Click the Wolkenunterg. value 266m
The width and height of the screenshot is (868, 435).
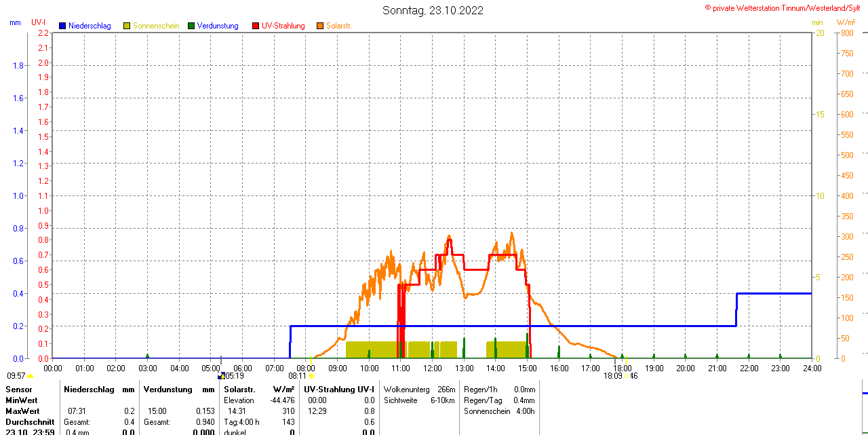(446, 390)
